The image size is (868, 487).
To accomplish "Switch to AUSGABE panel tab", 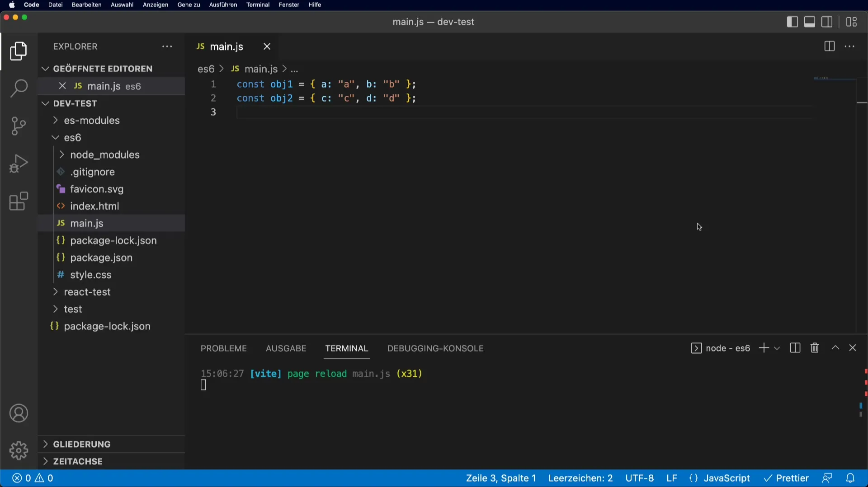I will (286, 348).
